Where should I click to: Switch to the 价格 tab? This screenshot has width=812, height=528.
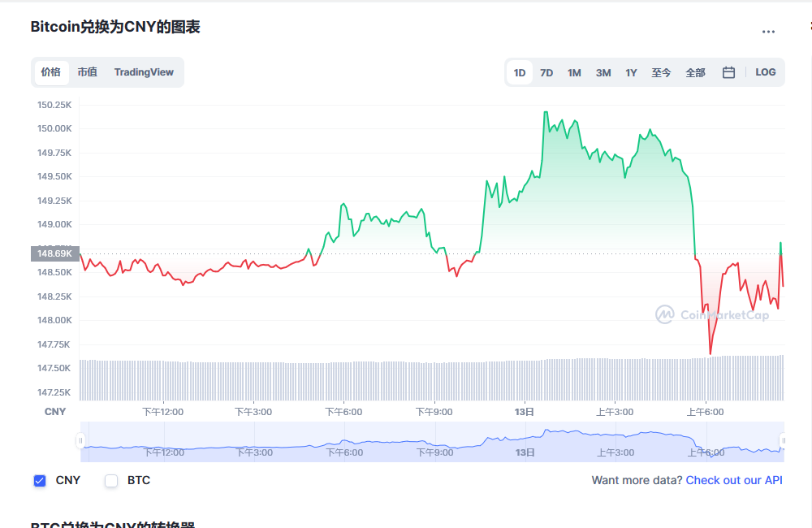pos(51,72)
